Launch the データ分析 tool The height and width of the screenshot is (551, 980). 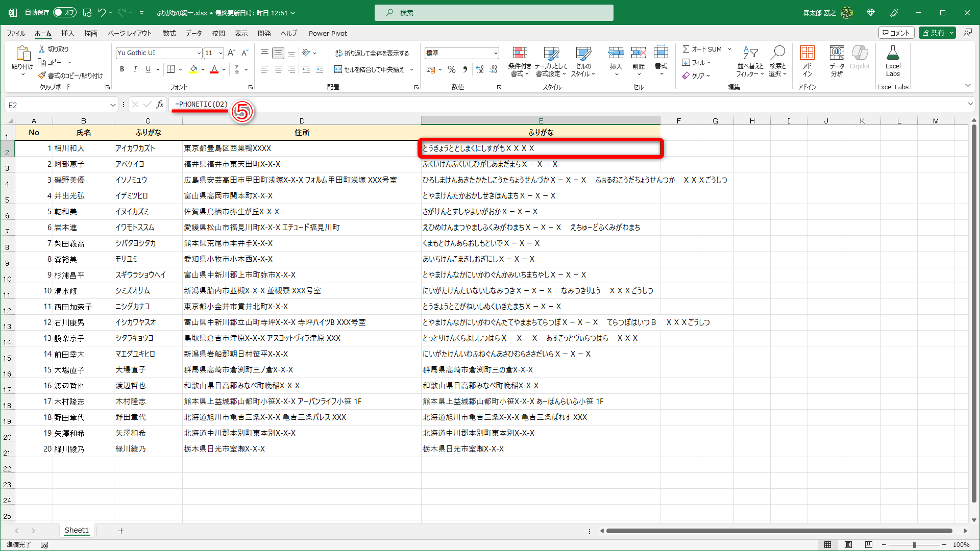[836, 61]
